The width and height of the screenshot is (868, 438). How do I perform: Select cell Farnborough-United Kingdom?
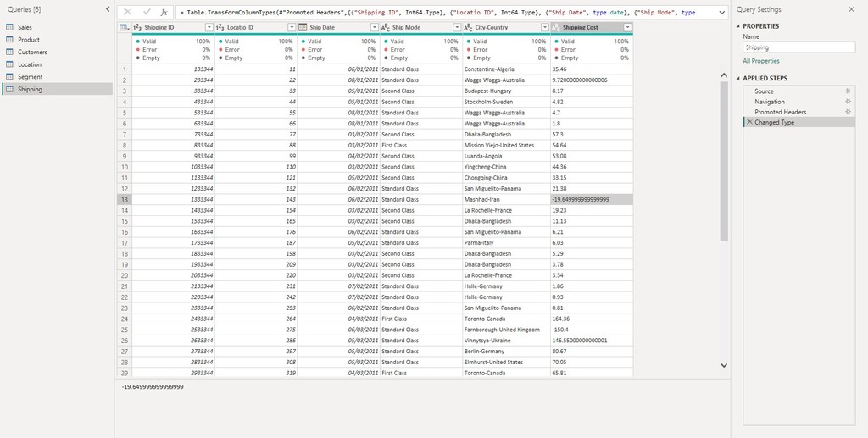coord(507,330)
